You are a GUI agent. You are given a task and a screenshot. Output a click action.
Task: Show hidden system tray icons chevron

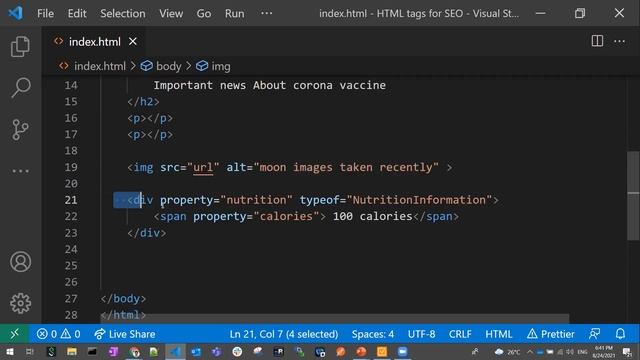click(530, 352)
